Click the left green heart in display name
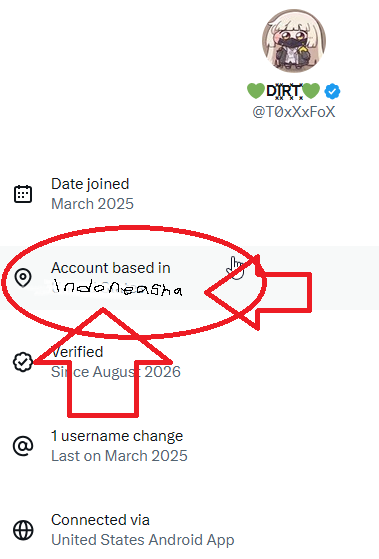The width and height of the screenshot is (379, 559). pyautogui.click(x=256, y=91)
